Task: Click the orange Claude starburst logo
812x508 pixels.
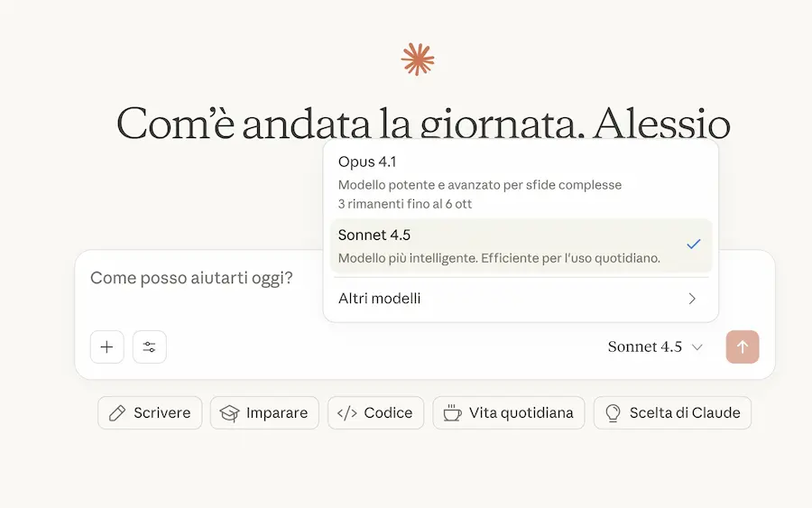Action: [x=418, y=60]
